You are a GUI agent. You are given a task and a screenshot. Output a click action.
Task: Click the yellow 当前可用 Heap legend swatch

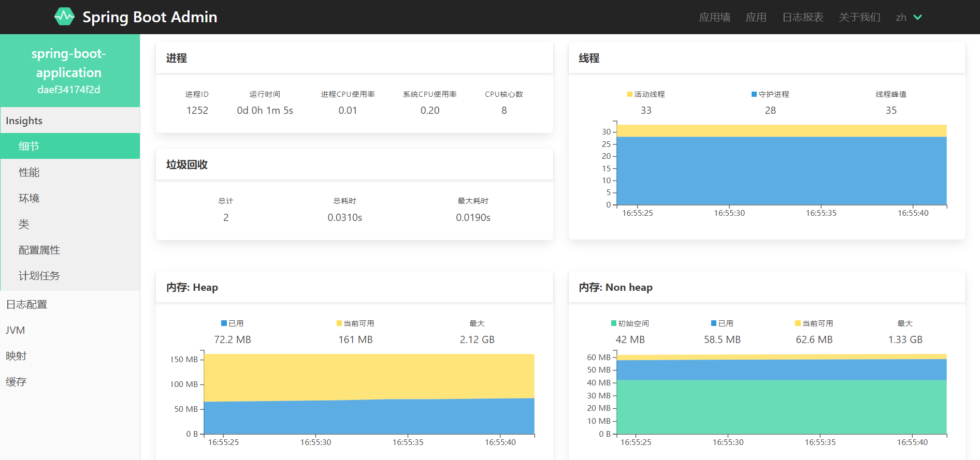click(x=339, y=323)
